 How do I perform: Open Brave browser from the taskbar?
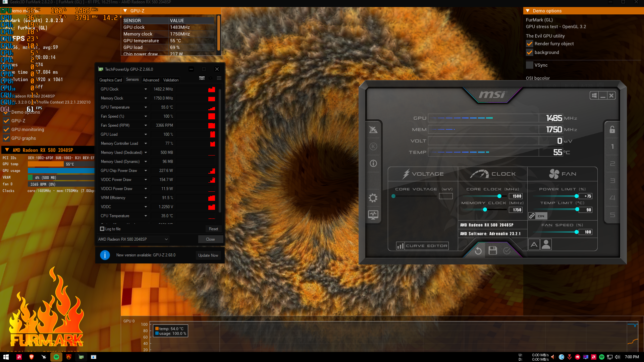[32, 357]
